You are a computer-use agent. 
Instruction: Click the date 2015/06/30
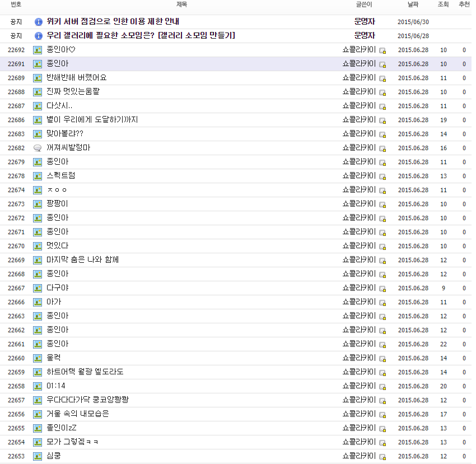(413, 22)
